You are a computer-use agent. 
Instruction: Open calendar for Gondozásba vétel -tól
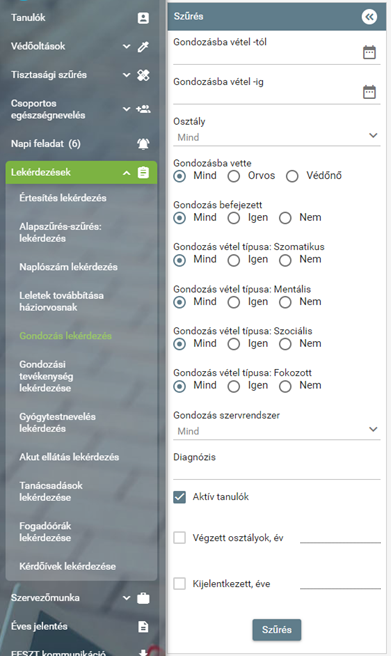(x=369, y=52)
